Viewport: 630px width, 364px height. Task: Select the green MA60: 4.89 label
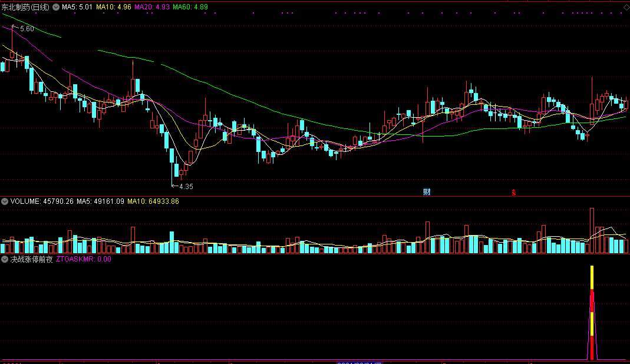(x=190, y=7)
